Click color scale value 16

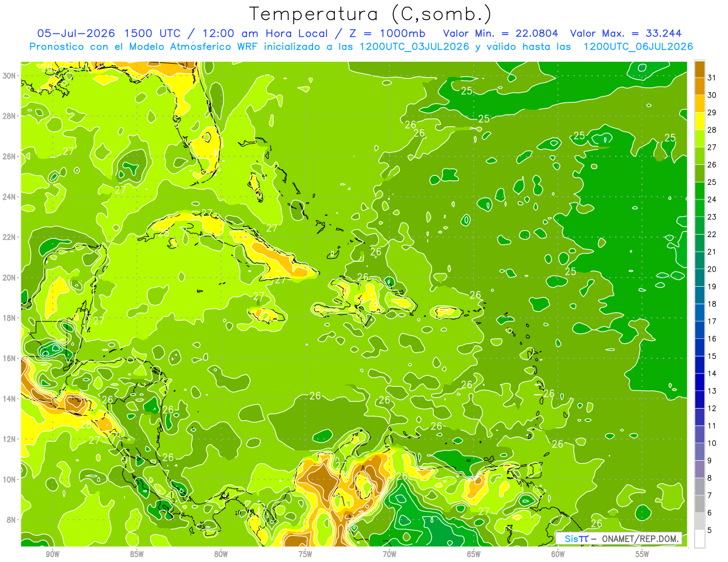[712, 339]
